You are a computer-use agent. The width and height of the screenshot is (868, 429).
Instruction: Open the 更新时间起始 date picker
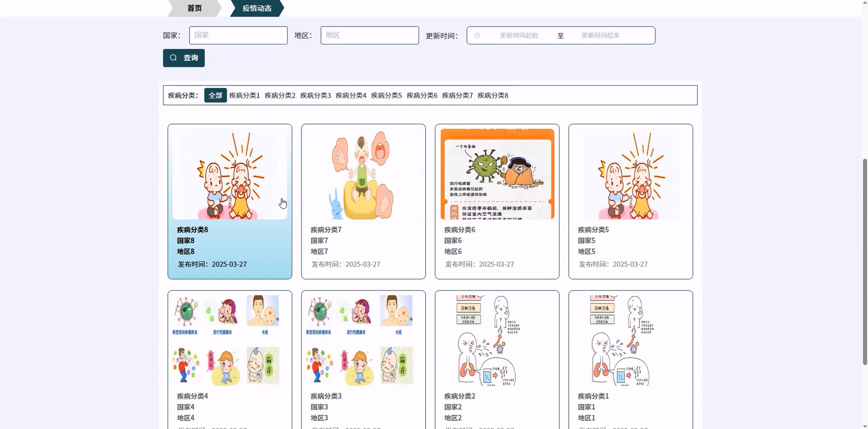[518, 35]
